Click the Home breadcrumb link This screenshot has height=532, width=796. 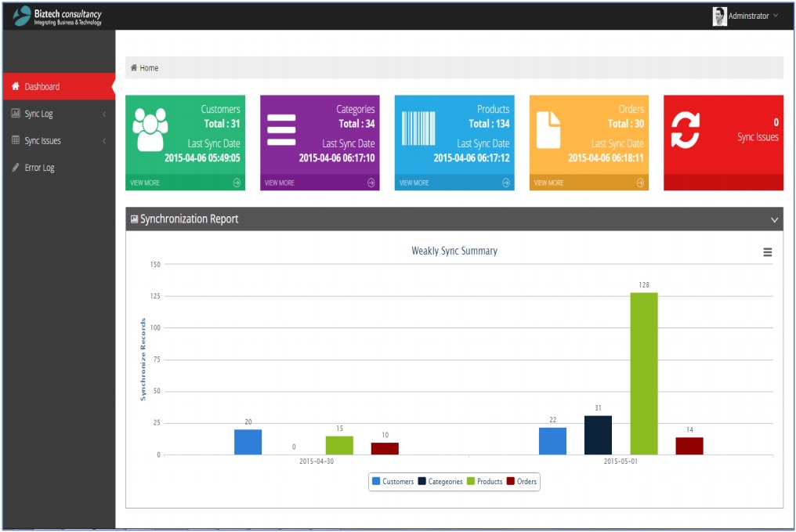click(x=149, y=68)
